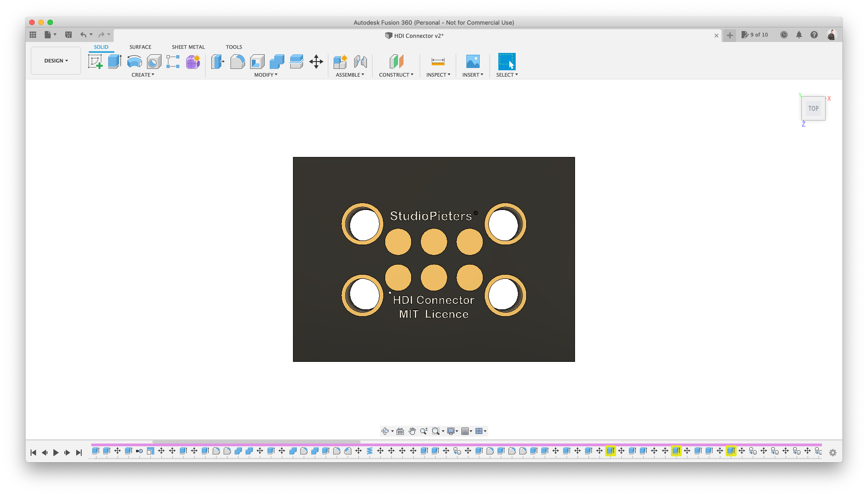Open the user profile avatar
868x496 pixels.
tap(831, 35)
